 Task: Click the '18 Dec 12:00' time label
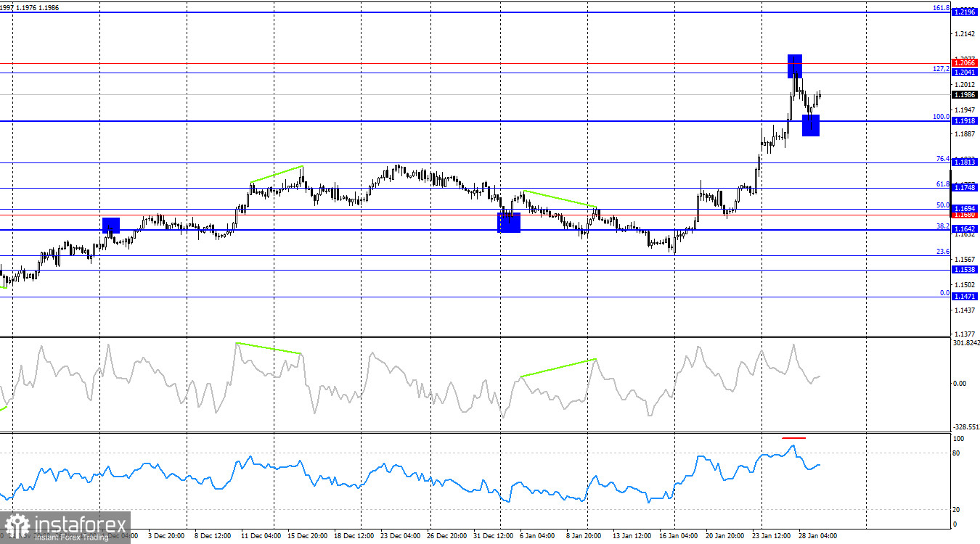(x=355, y=536)
